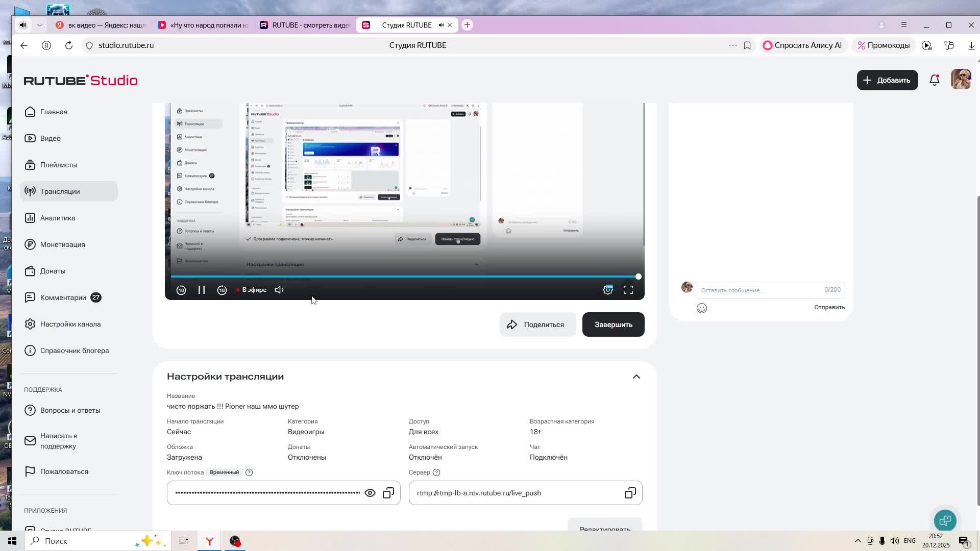980x551 pixels.
Task: Pause the live stream playback
Action: point(202,290)
